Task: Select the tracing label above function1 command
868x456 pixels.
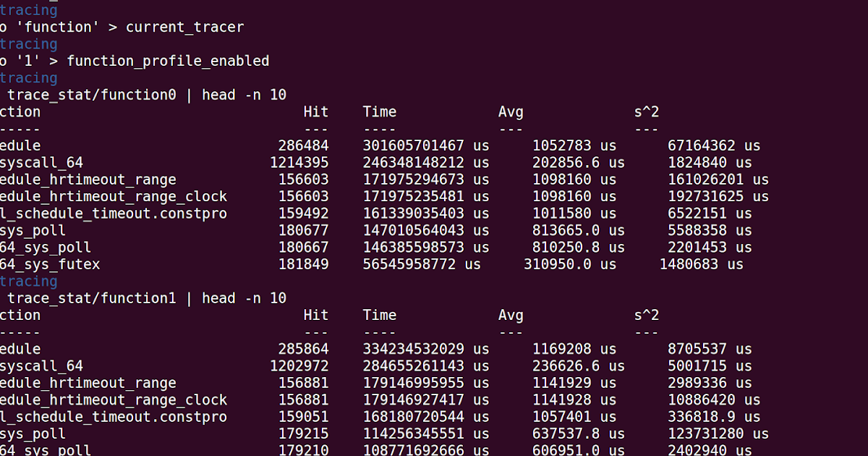Action: coord(29,281)
